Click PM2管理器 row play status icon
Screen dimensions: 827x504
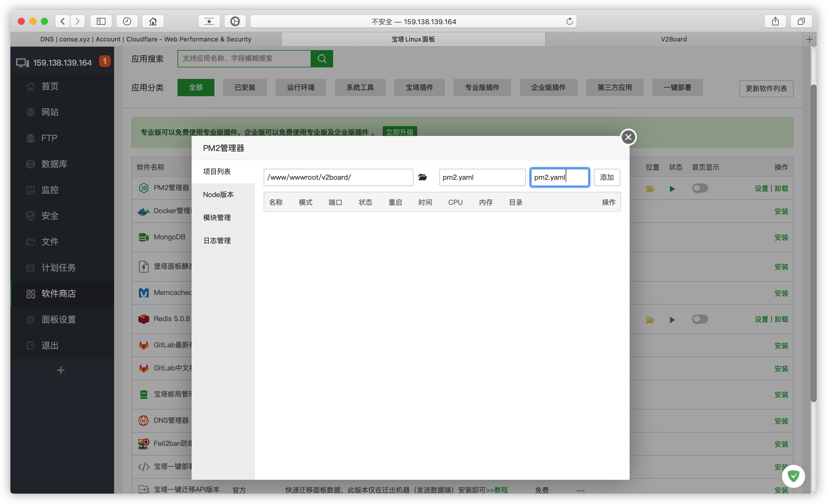click(672, 189)
